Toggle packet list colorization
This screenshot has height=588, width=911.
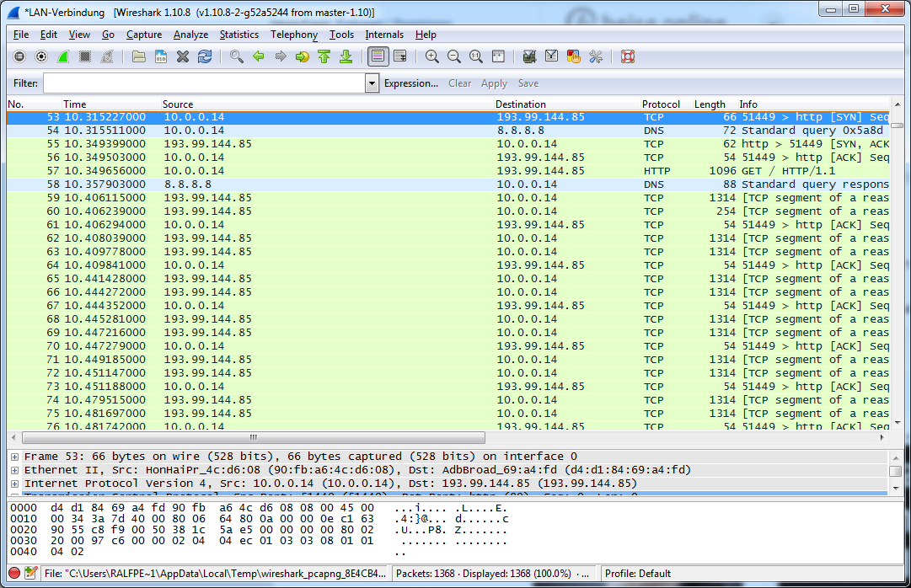tap(378, 56)
